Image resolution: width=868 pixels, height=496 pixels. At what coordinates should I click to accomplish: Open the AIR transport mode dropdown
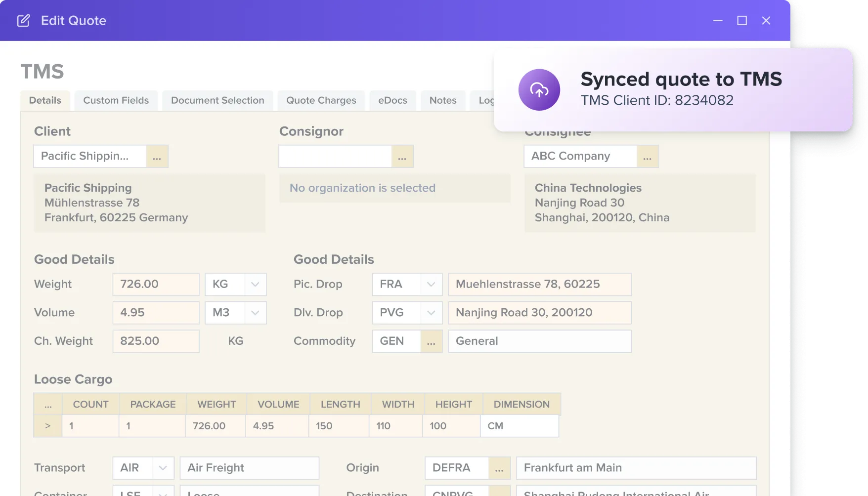click(163, 468)
